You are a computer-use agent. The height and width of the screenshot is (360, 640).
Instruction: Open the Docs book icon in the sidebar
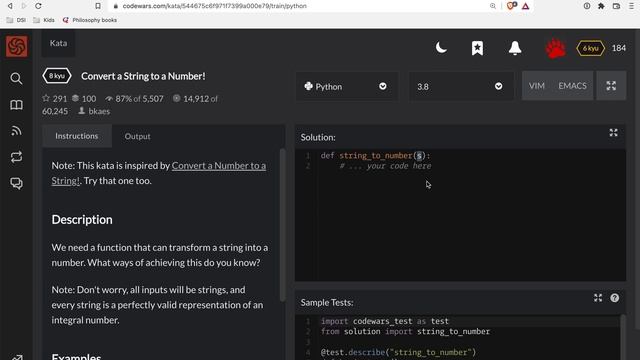click(x=16, y=105)
